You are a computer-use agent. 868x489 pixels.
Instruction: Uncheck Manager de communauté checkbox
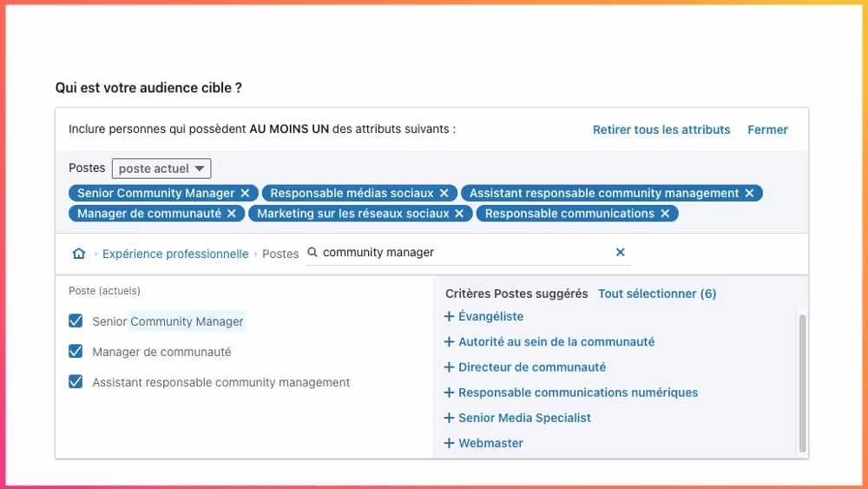(76, 352)
